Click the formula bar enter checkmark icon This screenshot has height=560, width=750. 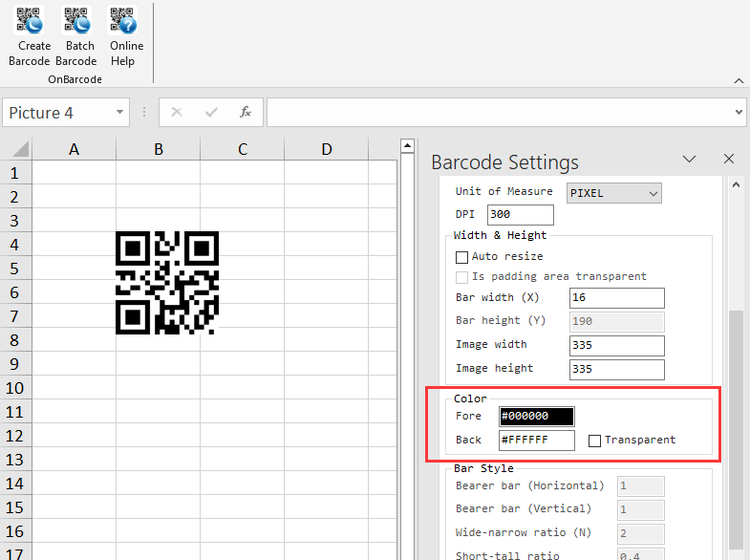pos(211,113)
